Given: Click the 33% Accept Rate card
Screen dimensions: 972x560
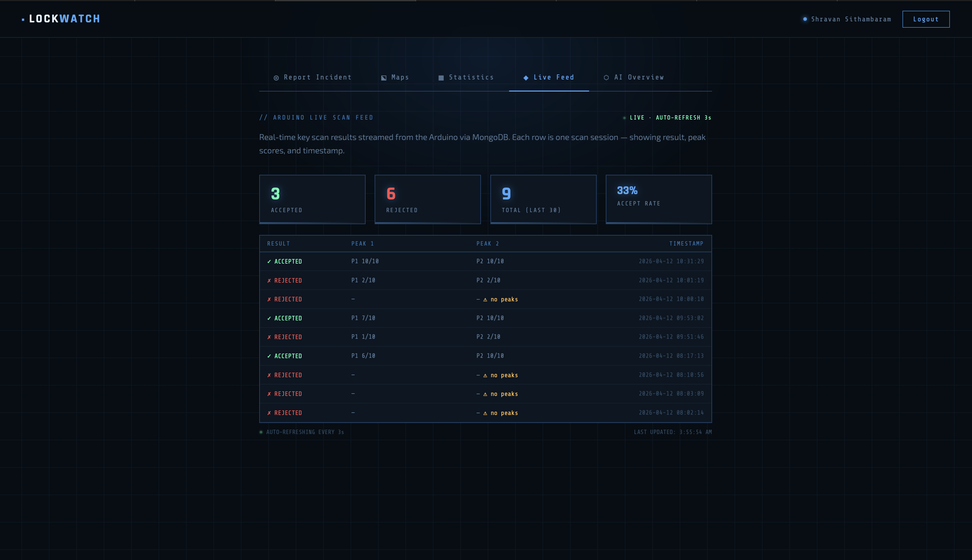Looking at the screenshot, I should [658, 199].
